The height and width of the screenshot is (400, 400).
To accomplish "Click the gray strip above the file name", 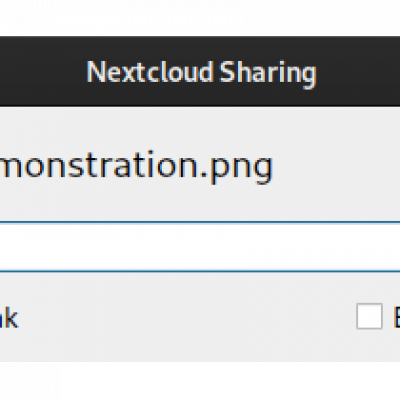I will point(200,127).
